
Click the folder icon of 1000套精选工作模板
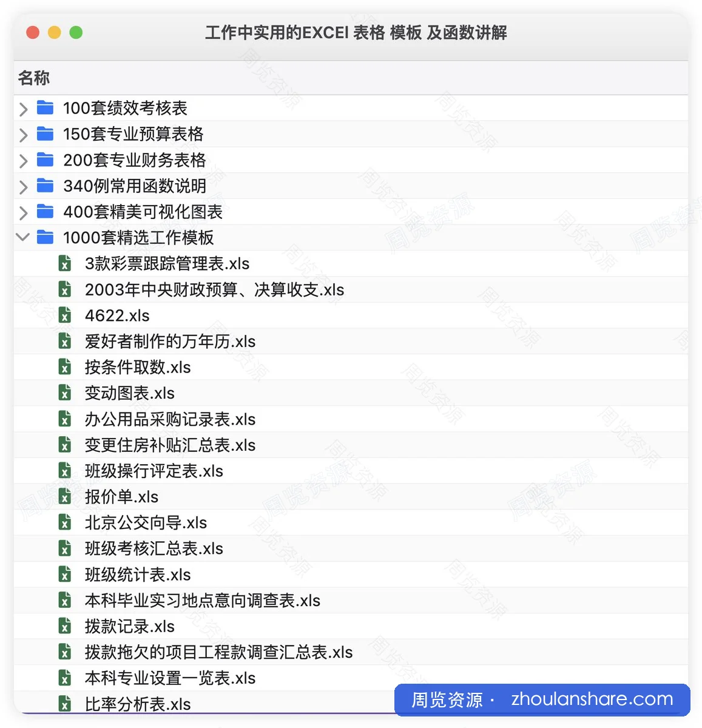[45, 237]
